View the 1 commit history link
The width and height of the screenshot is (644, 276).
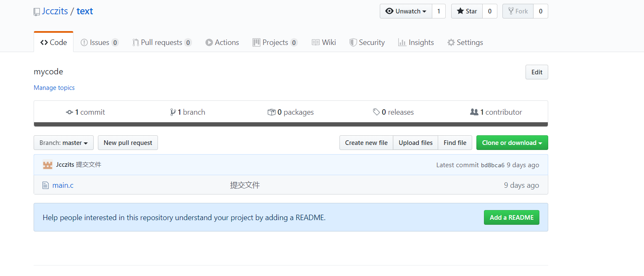click(x=86, y=112)
